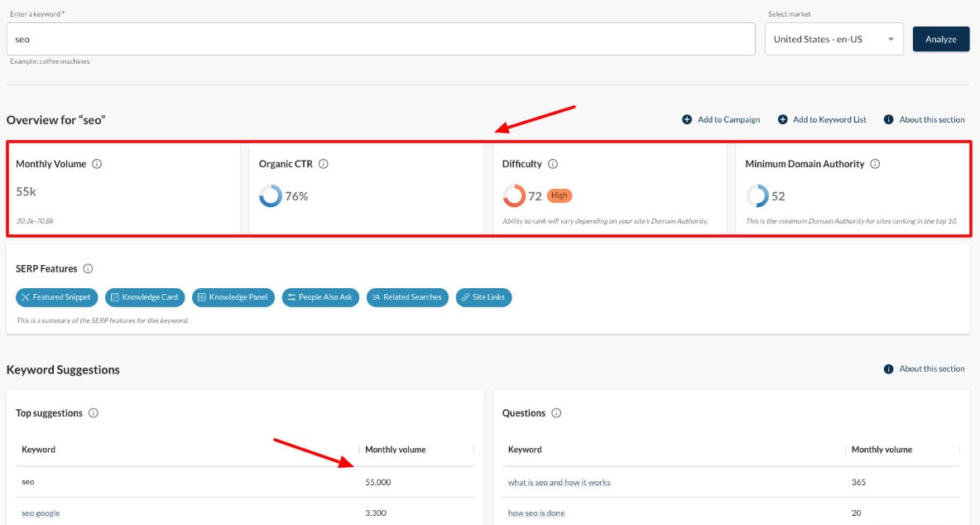Screen dimensions: 980x525
Task: Click the keyword input field
Action: click(x=381, y=39)
